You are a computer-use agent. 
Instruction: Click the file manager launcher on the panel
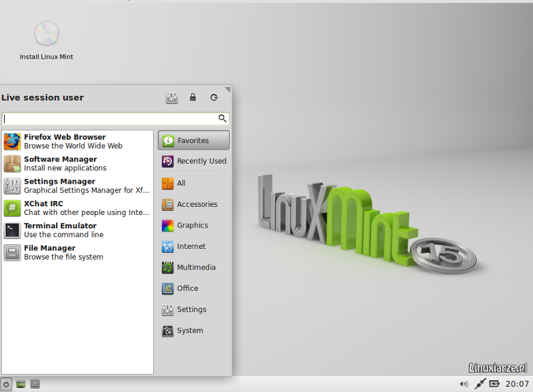click(35, 384)
